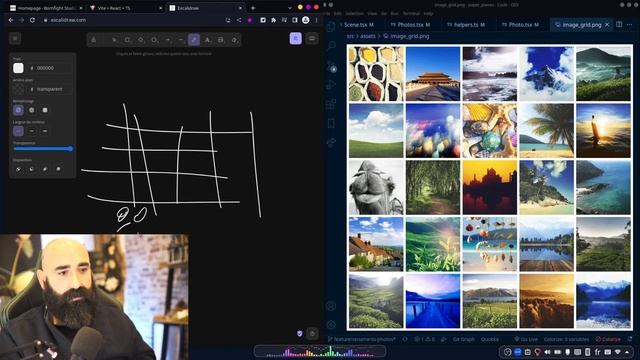Click the volume icon in system tray
Viewport: 640px width, 360px height.
[547, 352]
